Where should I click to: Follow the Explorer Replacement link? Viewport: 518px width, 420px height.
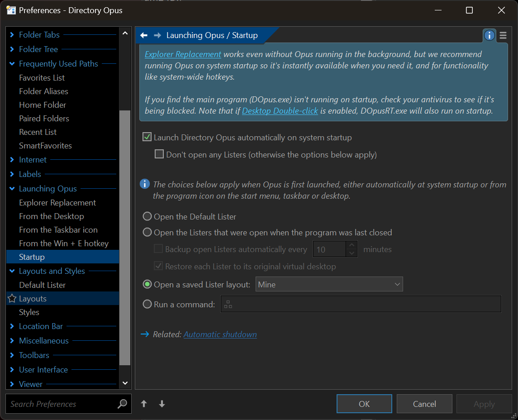click(x=183, y=54)
